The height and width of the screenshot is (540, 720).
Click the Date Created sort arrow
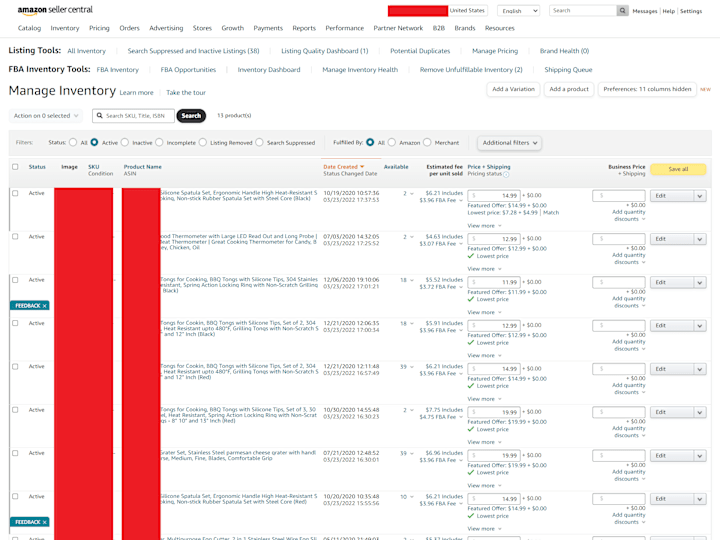coord(362,167)
